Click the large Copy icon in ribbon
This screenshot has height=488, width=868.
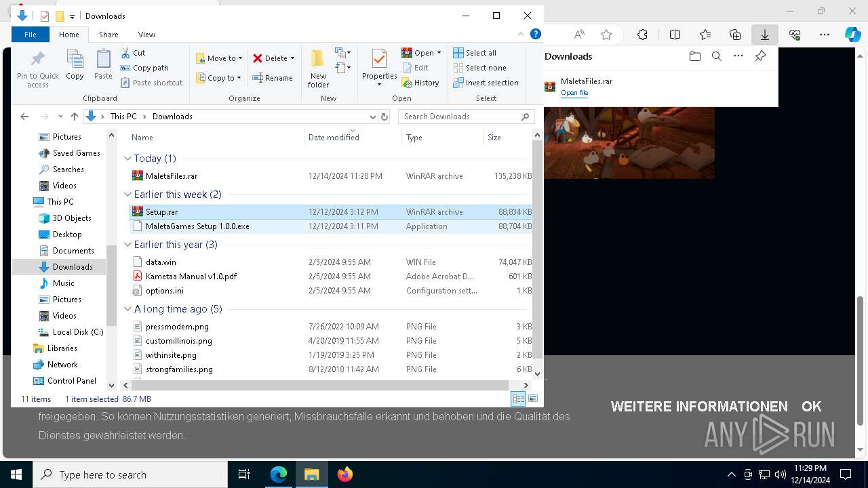[75, 60]
